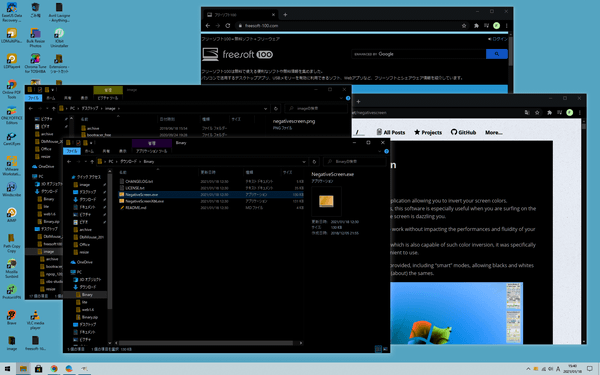Open GitHub link on negativescreen page
The width and height of the screenshot is (600, 375).
point(463,132)
